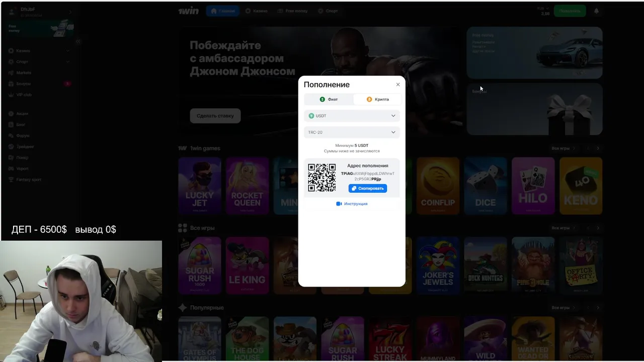Open Покер cards icon in sidebar
The image size is (644, 362).
[11, 157]
